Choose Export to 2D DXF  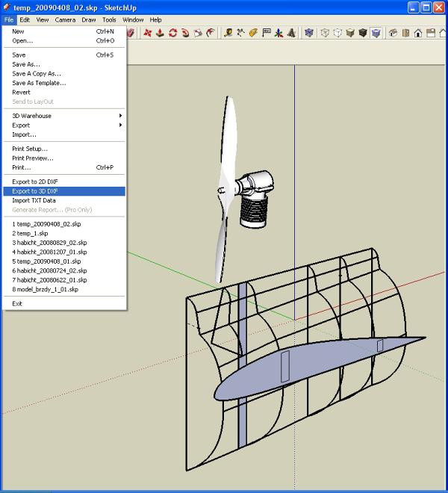pyautogui.click(x=64, y=182)
